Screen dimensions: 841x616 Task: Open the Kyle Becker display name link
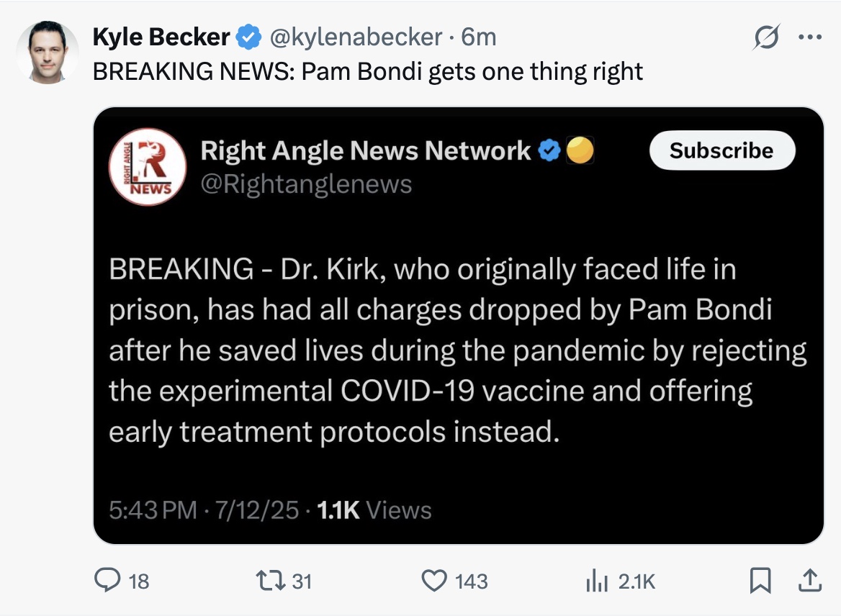coord(161,37)
